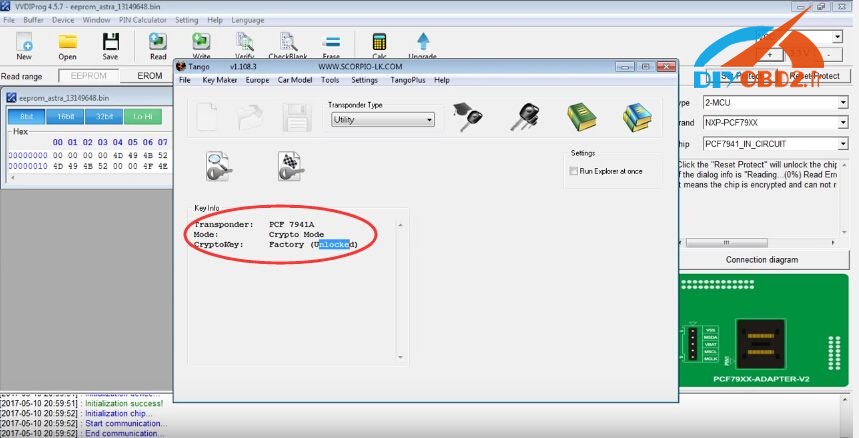Click the Connection diagram button
The height and width of the screenshot is (438, 859).
761,259
